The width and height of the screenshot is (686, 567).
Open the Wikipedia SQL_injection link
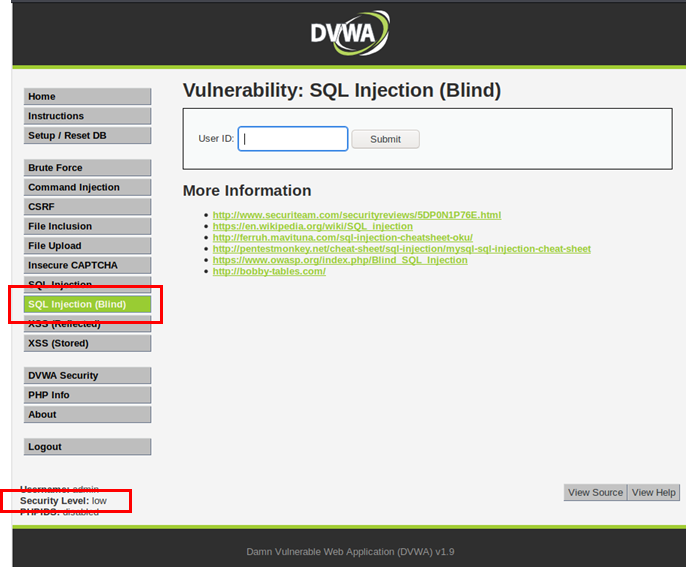pos(313,226)
